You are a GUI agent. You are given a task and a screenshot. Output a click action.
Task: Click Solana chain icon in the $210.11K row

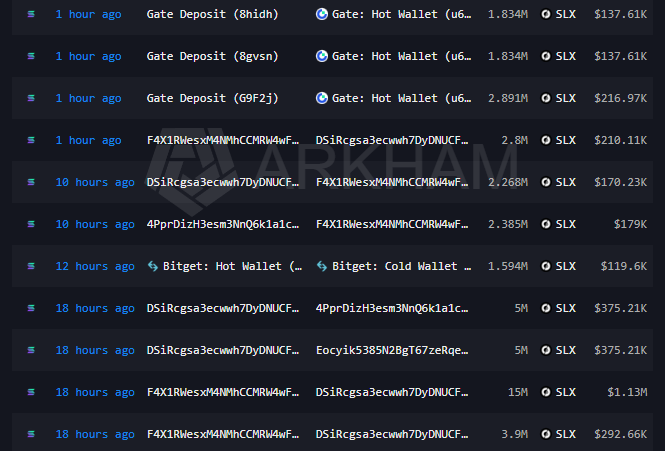[31, 140]
